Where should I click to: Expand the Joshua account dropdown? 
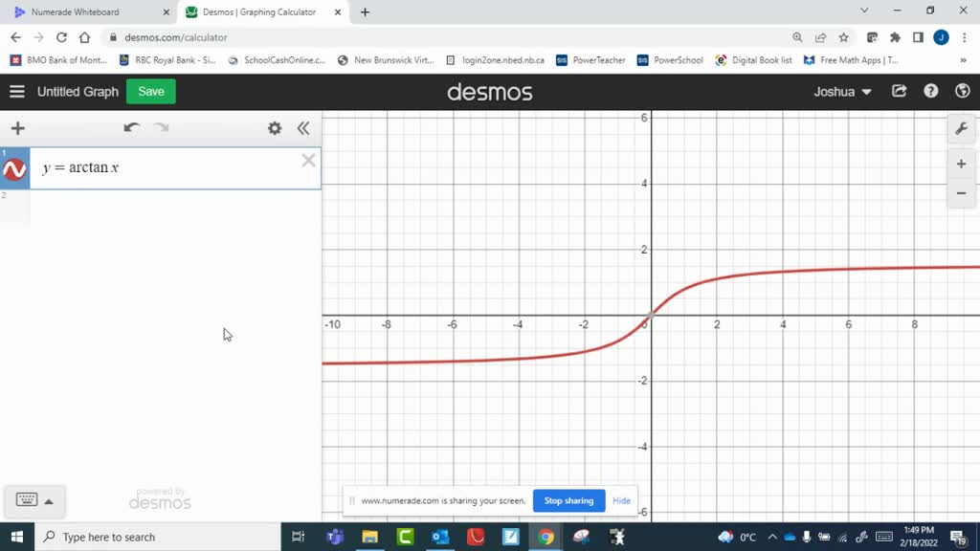pyautogui.click(x=843, y=92)
